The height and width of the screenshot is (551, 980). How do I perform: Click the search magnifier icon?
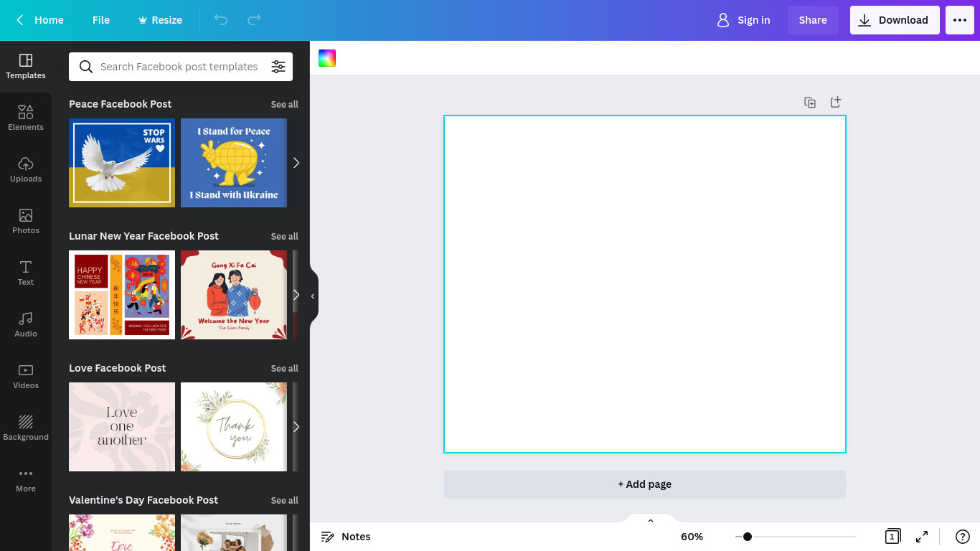click(x=86, y=67)
